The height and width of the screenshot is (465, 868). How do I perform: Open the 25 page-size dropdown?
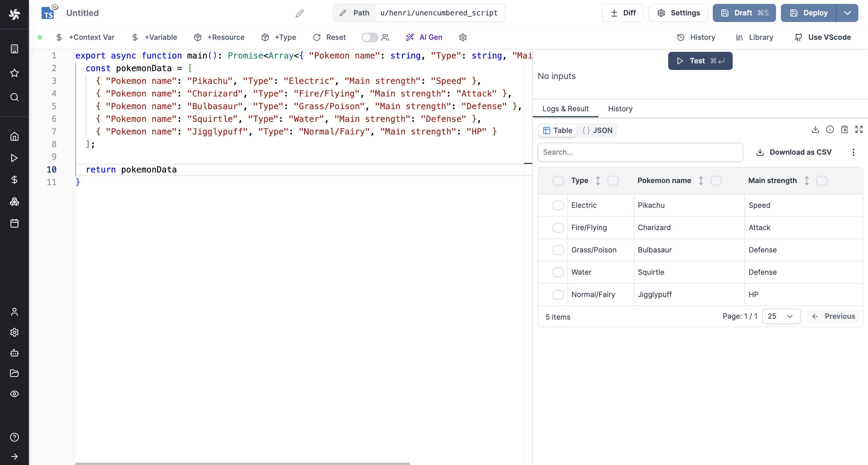tap(781, 316)
